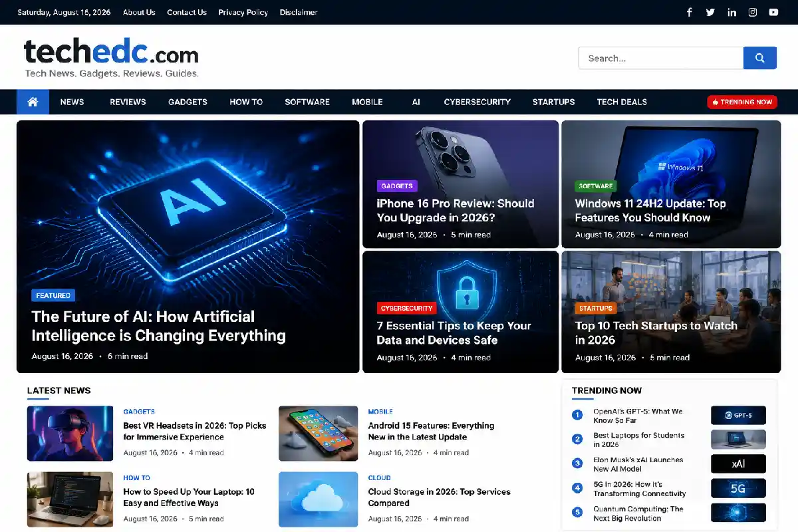Open the Cybersecurity menu item
798x532 pixels.
[477, 102]
